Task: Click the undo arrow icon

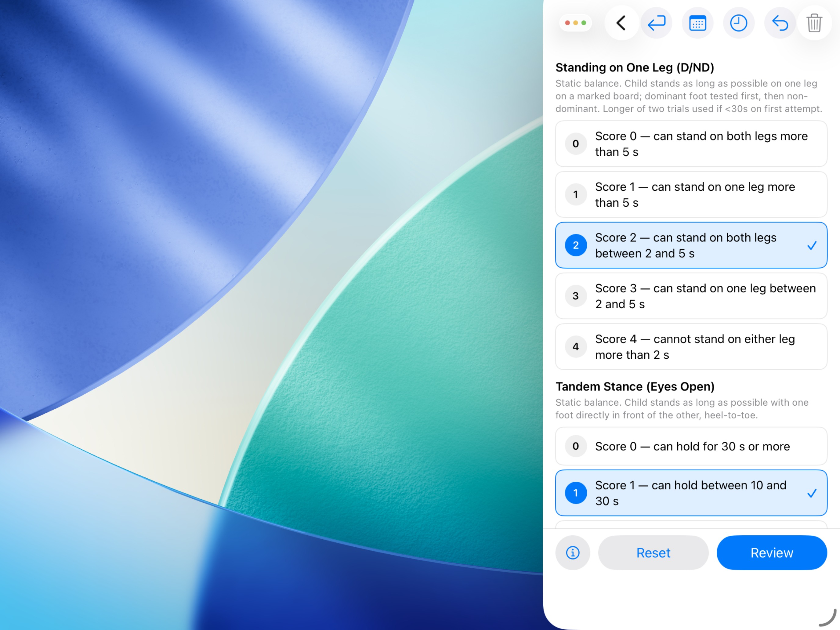Action: 780,23
